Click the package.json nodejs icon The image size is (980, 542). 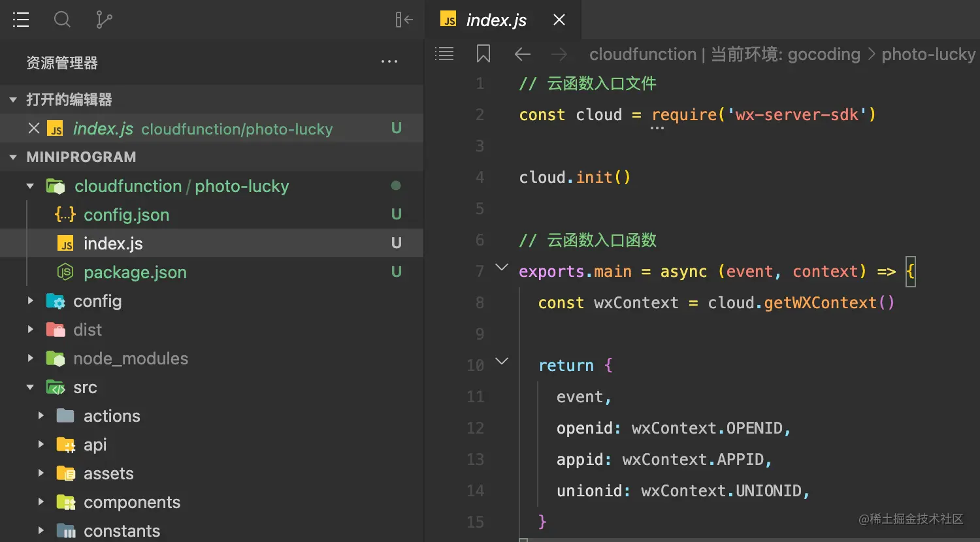point(65,272)
